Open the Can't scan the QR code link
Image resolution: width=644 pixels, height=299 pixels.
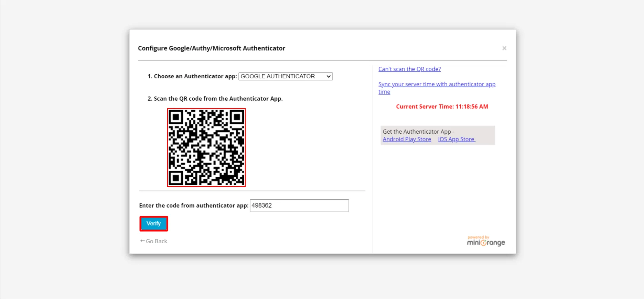(409, 69)
